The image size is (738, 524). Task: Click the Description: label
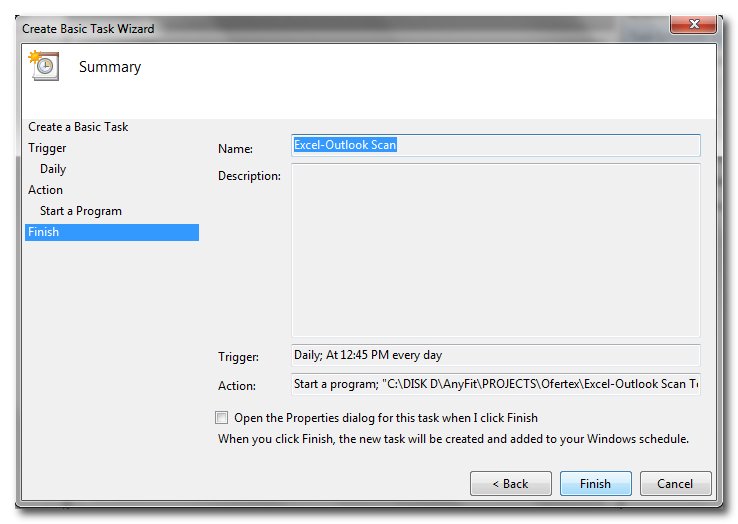click(249, 176)
